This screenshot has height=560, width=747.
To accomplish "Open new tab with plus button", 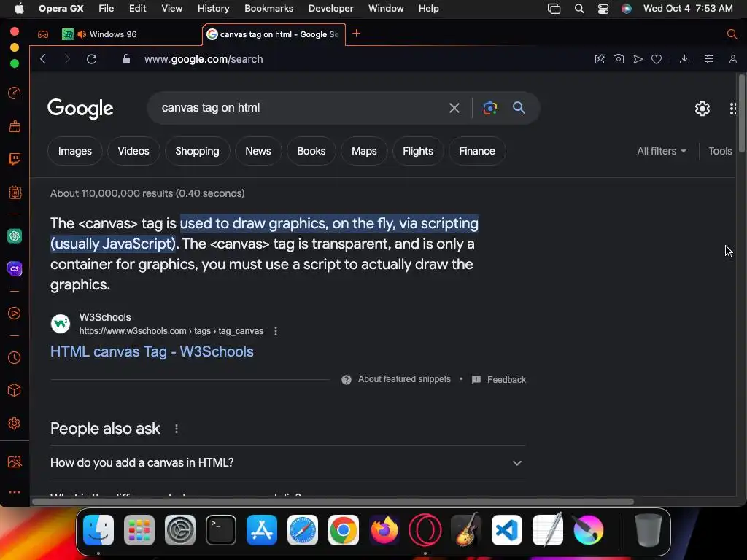I will click(x=356, y=34).
